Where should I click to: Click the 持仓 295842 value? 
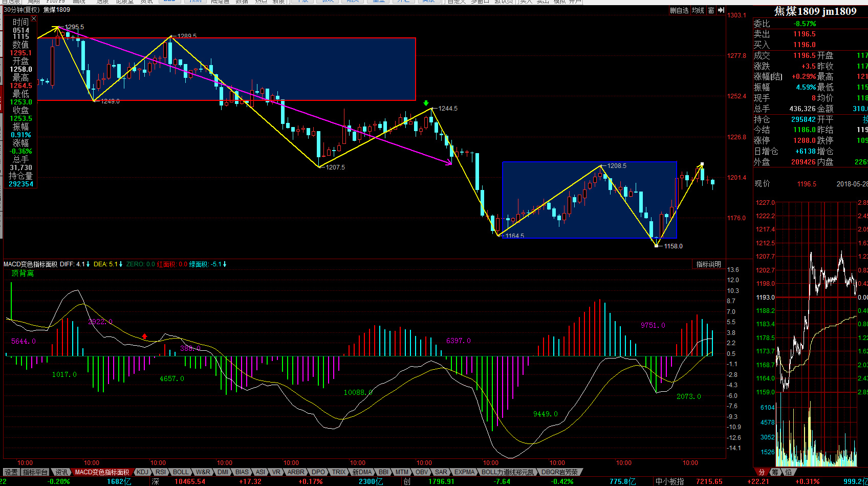[x=804, y=119]
